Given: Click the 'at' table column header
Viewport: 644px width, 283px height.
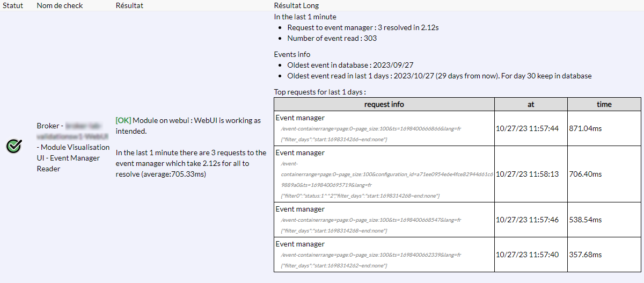Looking at the screenshot, I should point(531,104).
